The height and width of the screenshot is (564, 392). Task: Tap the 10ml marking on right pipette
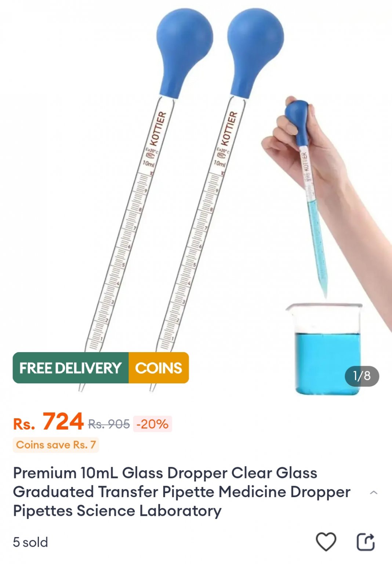point(219,163)
